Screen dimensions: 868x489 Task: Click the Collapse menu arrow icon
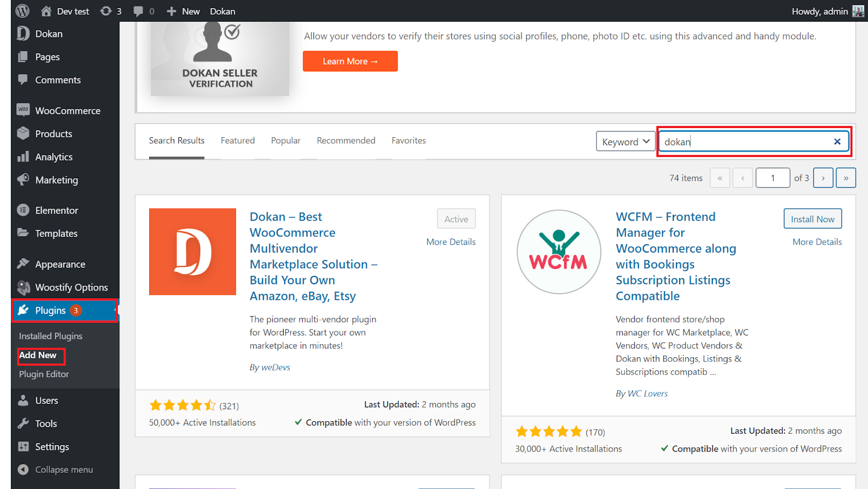click(23, 469)
